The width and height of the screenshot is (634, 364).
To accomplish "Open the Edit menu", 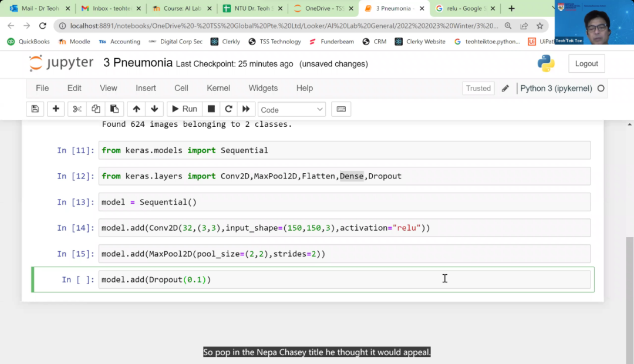I will click(x=74, y=88).
